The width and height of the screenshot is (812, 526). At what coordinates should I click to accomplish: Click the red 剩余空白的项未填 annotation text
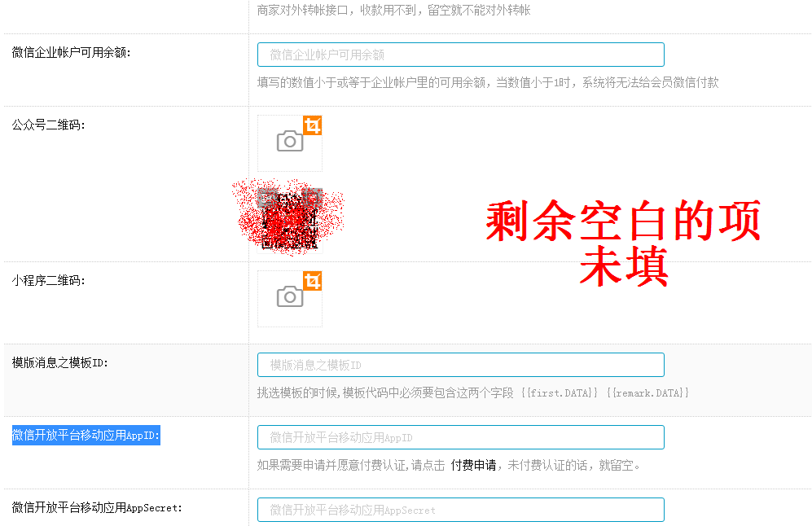[x=623, y=243]
